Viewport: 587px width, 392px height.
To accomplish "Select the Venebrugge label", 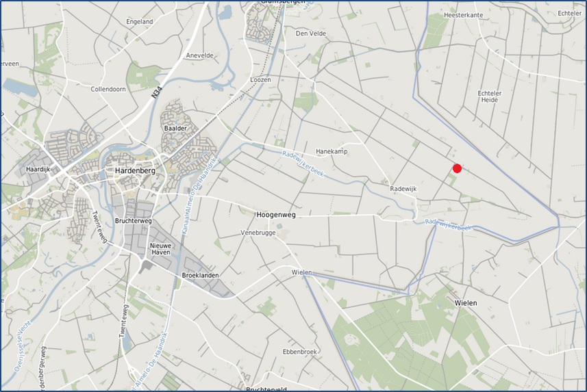I will click(258, 233).
